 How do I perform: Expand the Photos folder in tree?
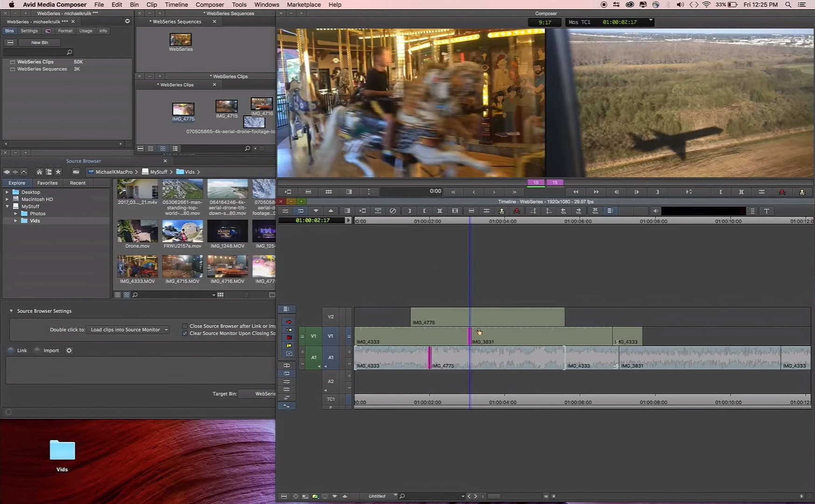coord(16,214)
